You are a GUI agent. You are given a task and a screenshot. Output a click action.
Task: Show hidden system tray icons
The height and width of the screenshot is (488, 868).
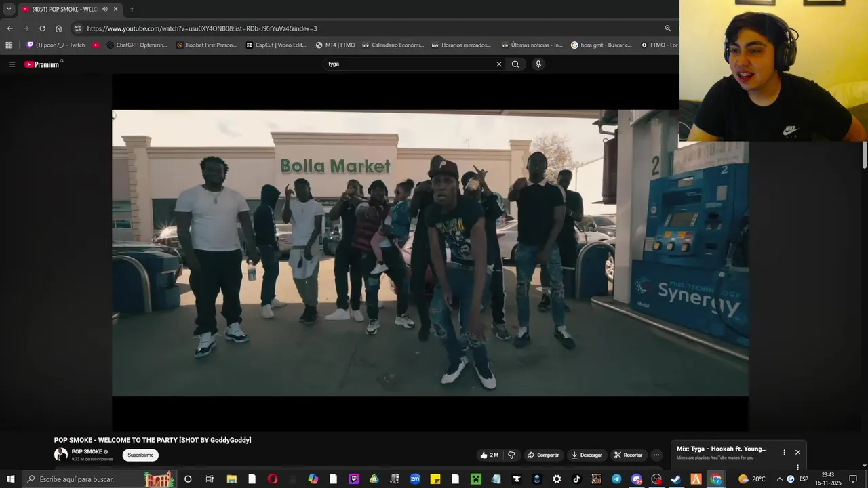click(779, 479)
